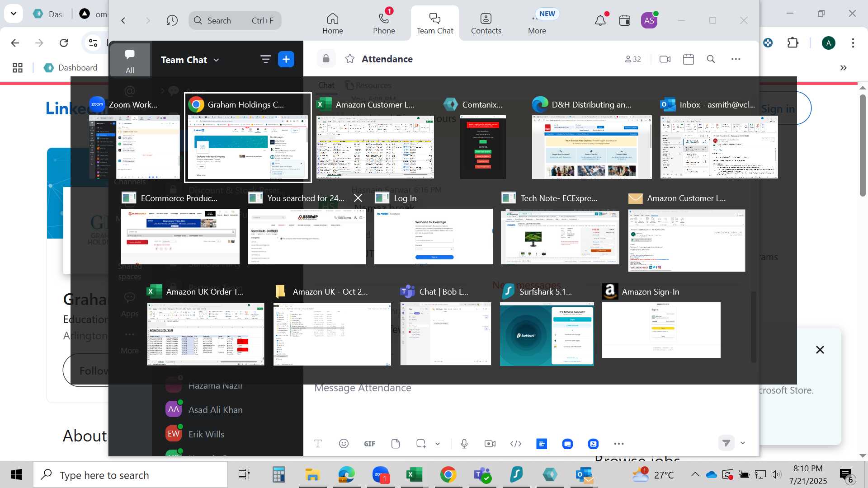
Task: Open Erik Wills chat
Action: coord(206,434)
